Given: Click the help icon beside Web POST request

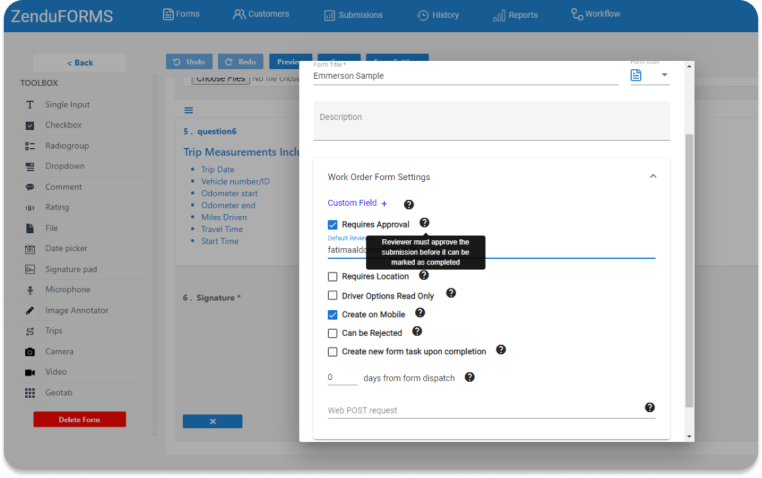Looking at the screenshot, I should (x=649, y=408).
